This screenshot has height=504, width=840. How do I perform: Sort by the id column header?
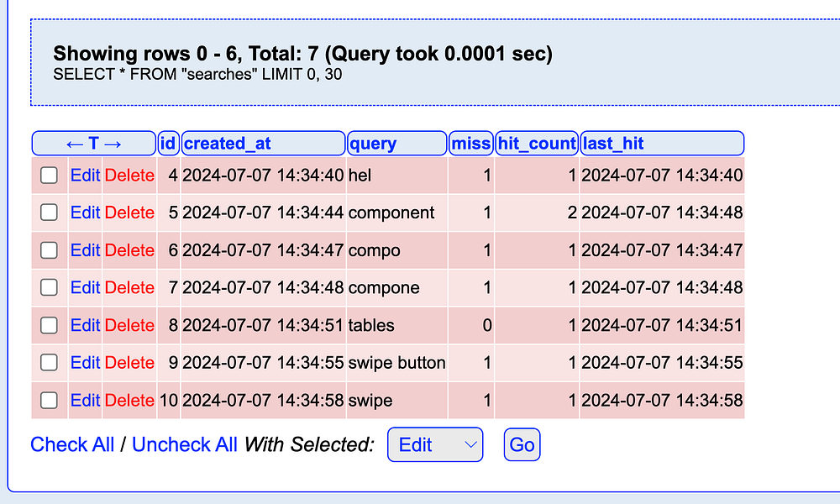(x=168, y=144)
